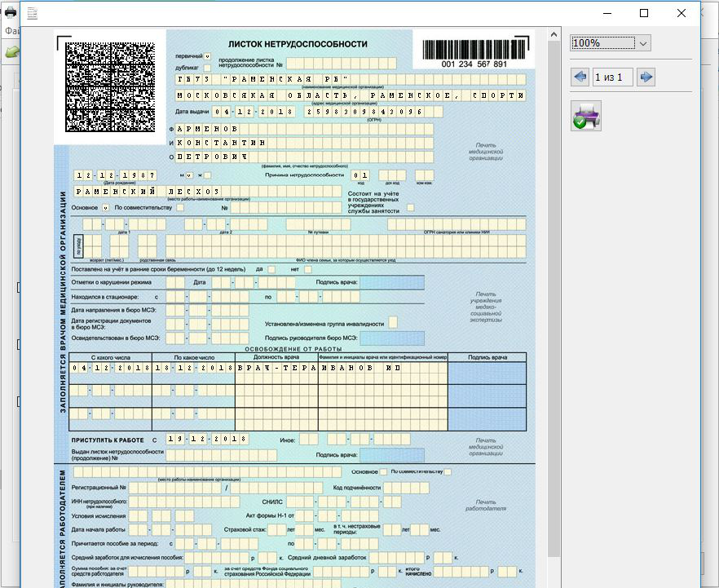Click the doctor position 'ВРАЧ-ТЕРА'
The image size is (719, 588).
[276, 368]
